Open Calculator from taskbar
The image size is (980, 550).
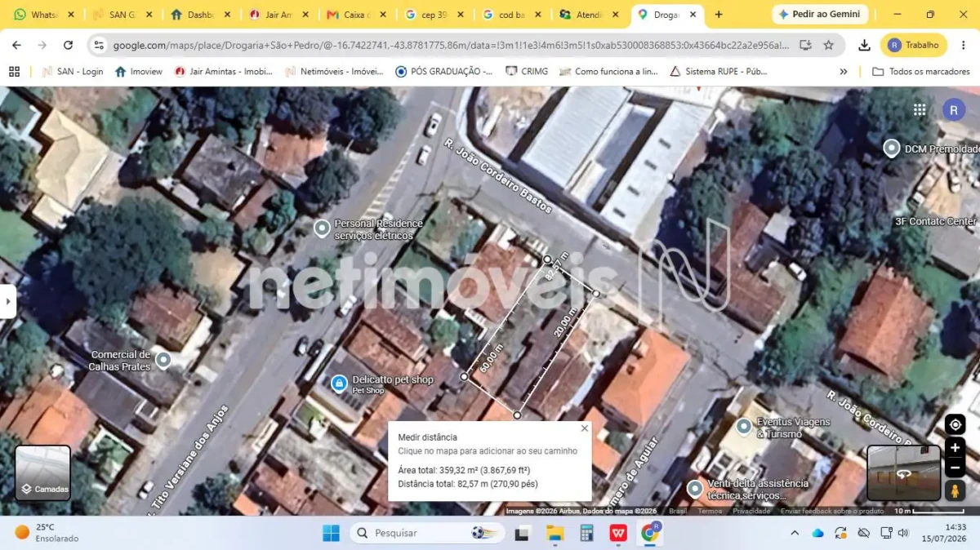(x=586, y=533)
